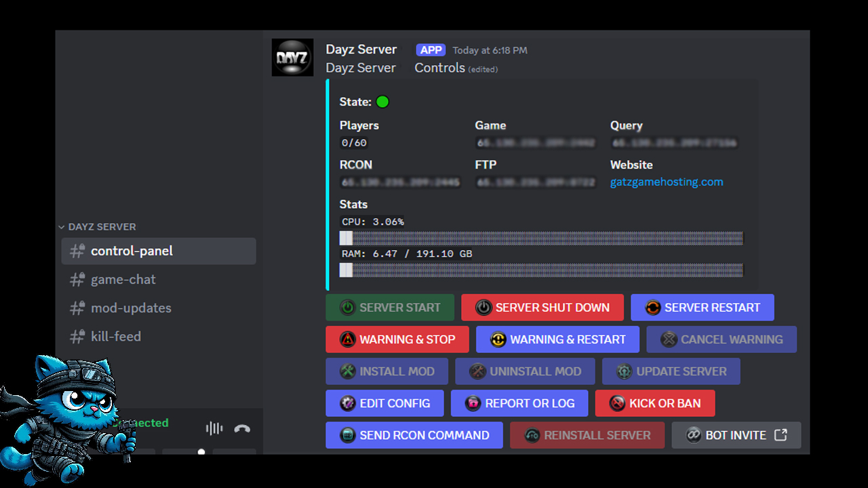This screenshot has height=488, width=868.
Task: Click the message timestamp Today at 6:18 PM
Action: pyautogui.click(x=490, y=50)
